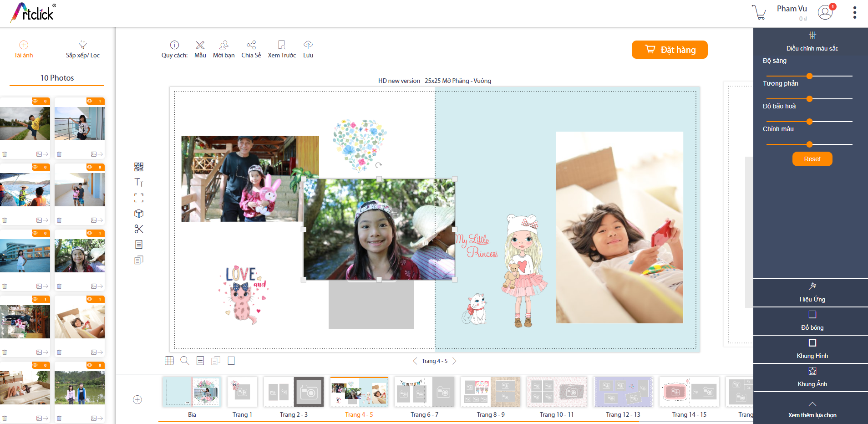The width and height of the screenshot is (868, 424).
Task: Open Quy cách info icon
Action: [x=174, y=45]
